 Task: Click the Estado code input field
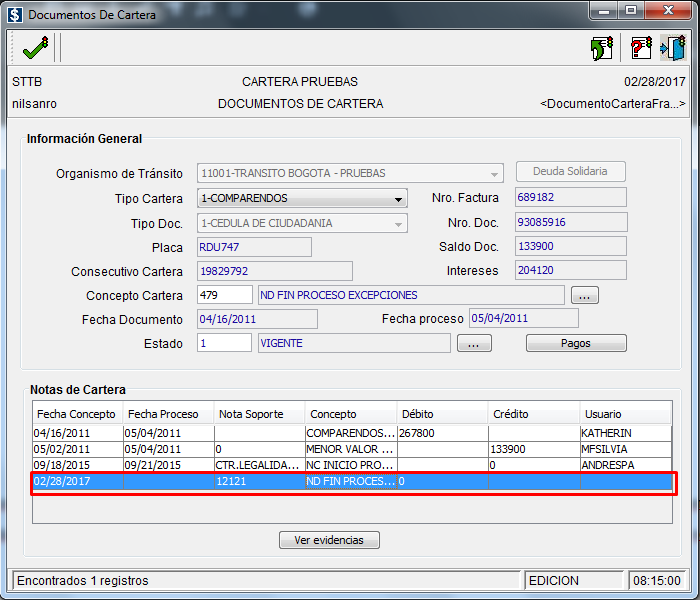pos(225,343)
